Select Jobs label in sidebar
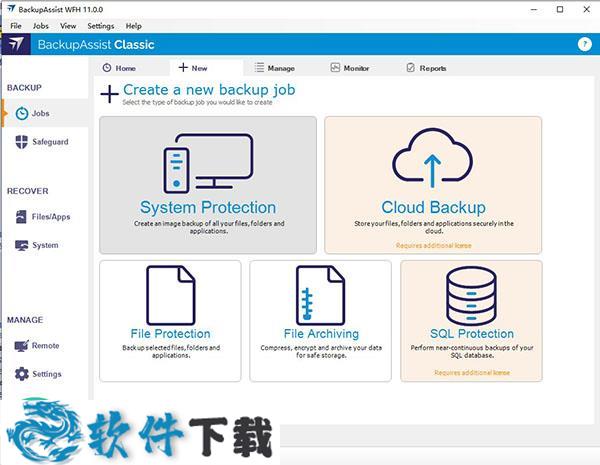The image size is (600, 465). tap(41, 113)
